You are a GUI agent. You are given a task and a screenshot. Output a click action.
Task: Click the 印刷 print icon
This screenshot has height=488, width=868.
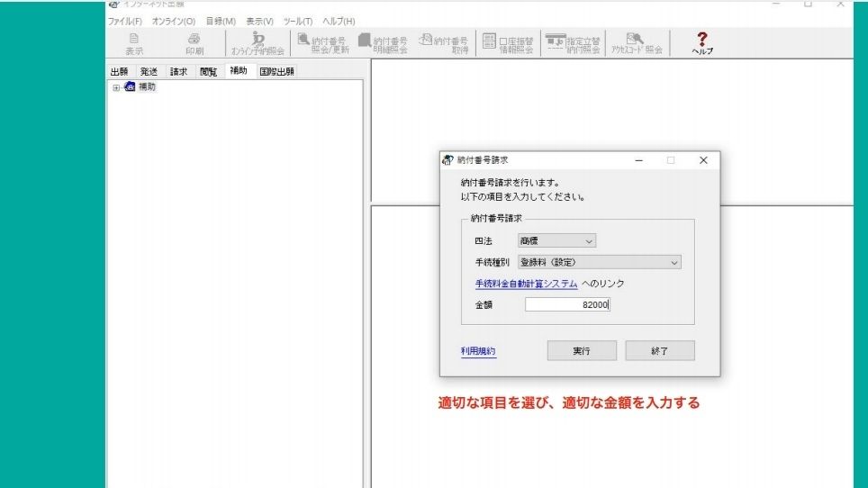pos(194,43)
